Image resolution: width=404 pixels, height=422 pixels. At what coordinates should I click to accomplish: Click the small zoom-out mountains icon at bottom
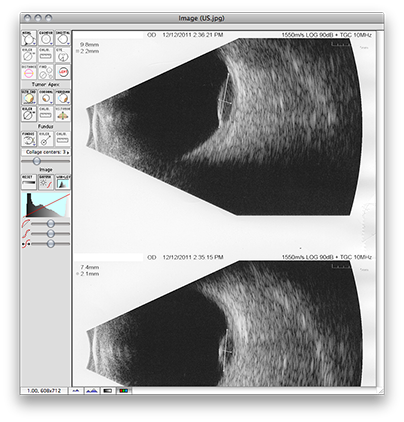tap(76, 390)
